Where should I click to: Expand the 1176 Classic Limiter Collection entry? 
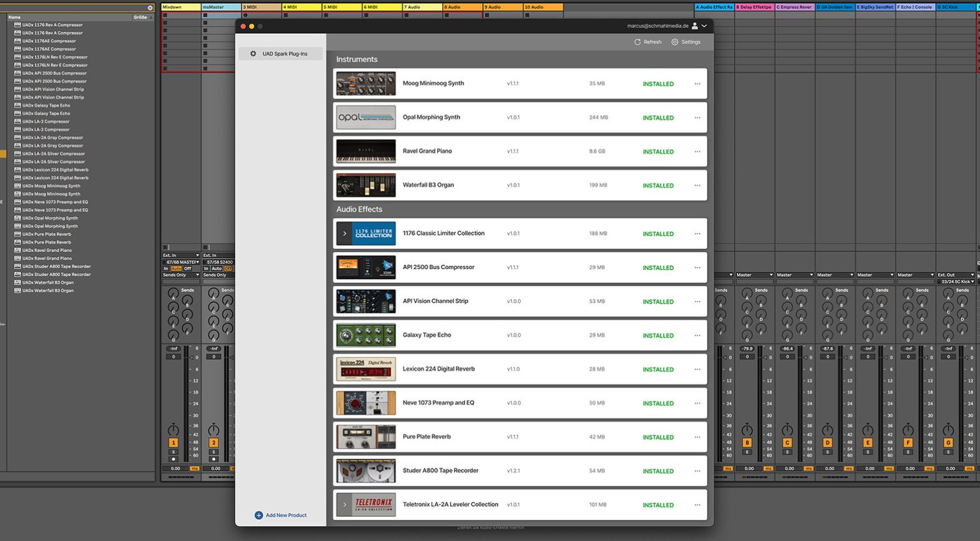(x=345, y=233)
